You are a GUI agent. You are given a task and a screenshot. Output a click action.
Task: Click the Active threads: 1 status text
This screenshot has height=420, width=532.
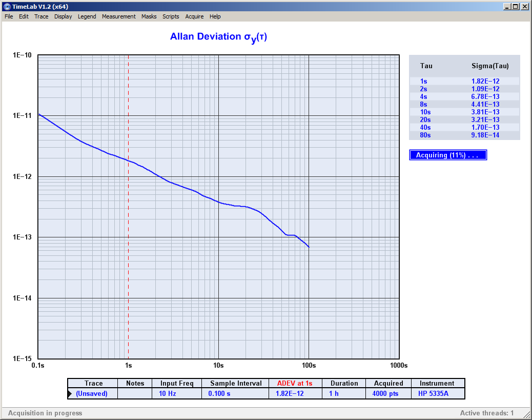tap(486, 413)
